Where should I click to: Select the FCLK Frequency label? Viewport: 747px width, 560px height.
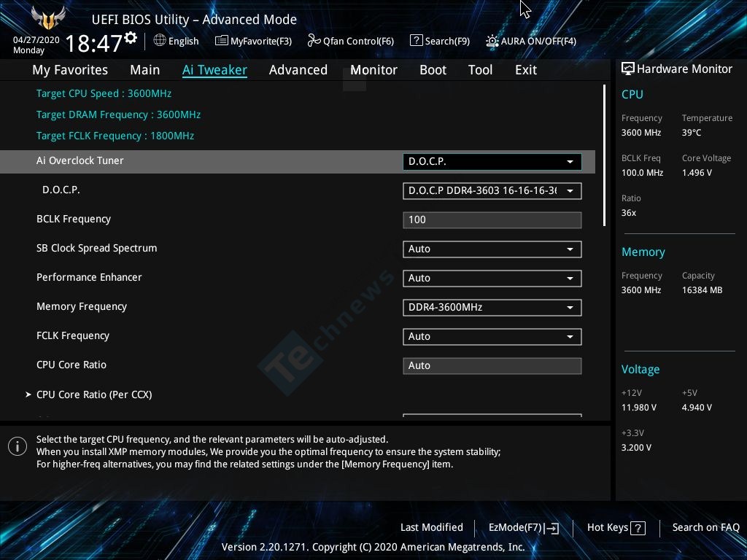[x=73, y=335]
